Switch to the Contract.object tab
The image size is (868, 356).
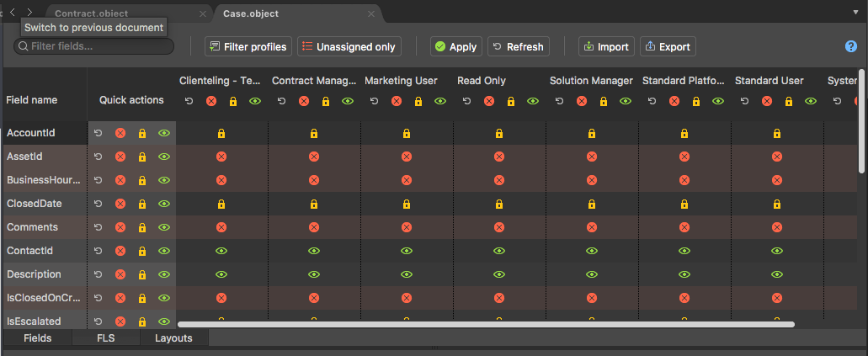(91, 13)
